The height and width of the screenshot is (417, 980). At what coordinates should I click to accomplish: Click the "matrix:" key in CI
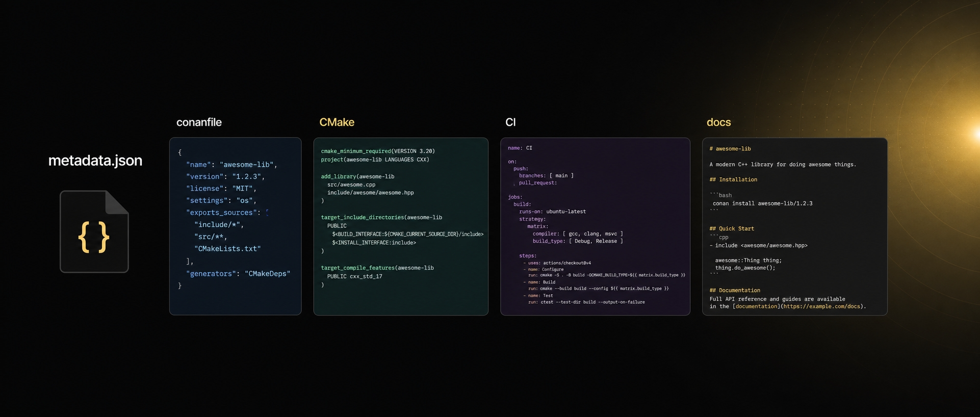click(538, 226)
